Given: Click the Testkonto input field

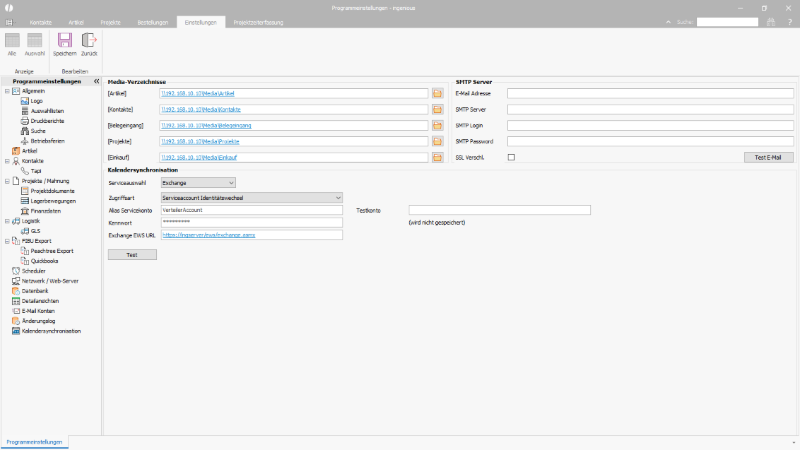Looking at the screenshot, I should [499, 210].
